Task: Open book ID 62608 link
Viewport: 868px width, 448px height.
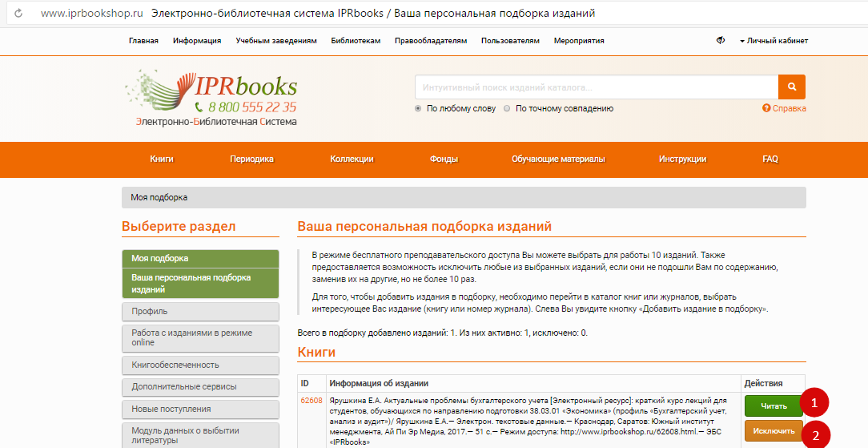Action: 311,401
